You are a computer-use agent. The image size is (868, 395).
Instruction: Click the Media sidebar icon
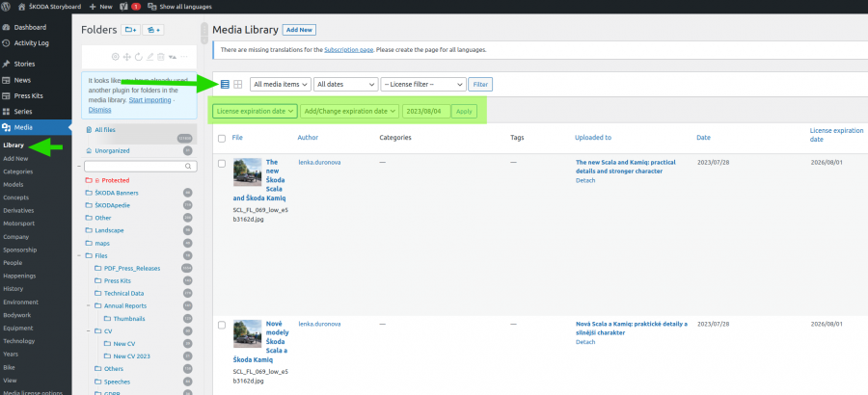click(6, 128)
